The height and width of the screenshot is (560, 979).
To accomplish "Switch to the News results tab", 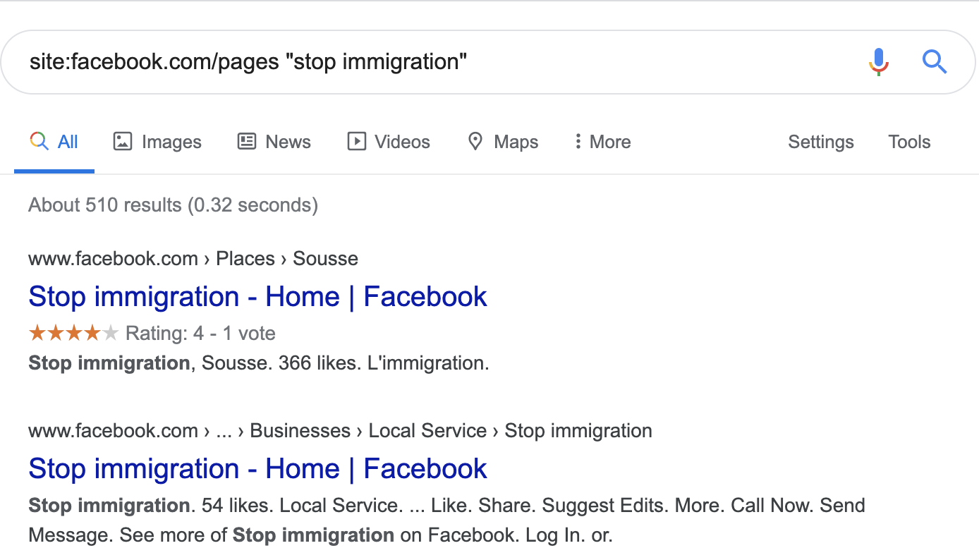I will [x=288, y=142].
